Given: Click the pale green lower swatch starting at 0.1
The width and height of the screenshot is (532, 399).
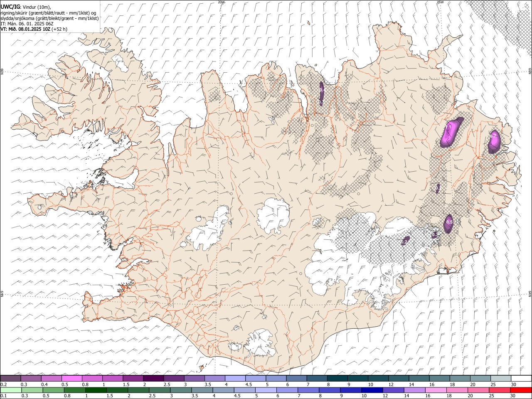Looking at the screenshot, I should (x=11, y=390).
